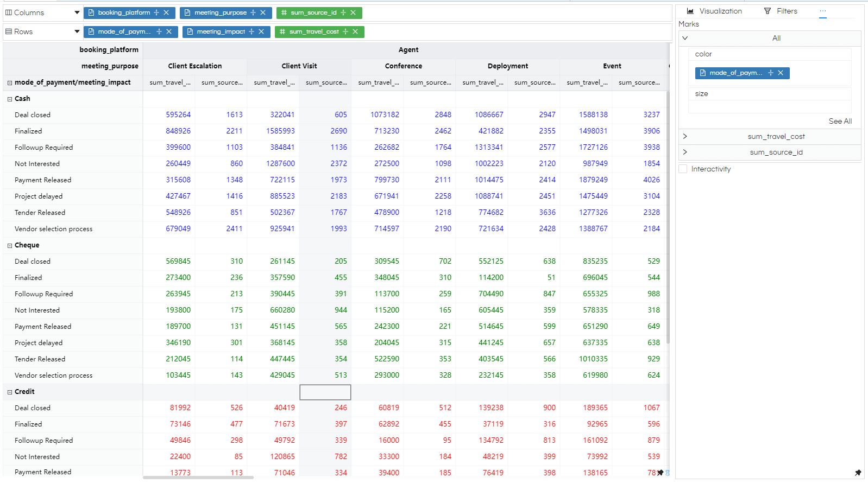Remove the booking_platform pill from Columns
Screen dimensions: 868x490
[x=166, y=12]
